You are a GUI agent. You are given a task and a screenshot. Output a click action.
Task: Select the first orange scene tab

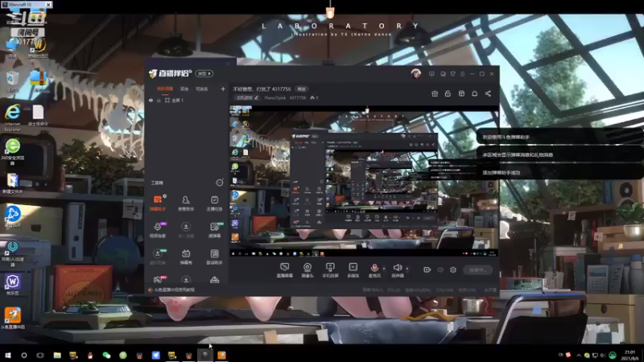coord(165,88)
